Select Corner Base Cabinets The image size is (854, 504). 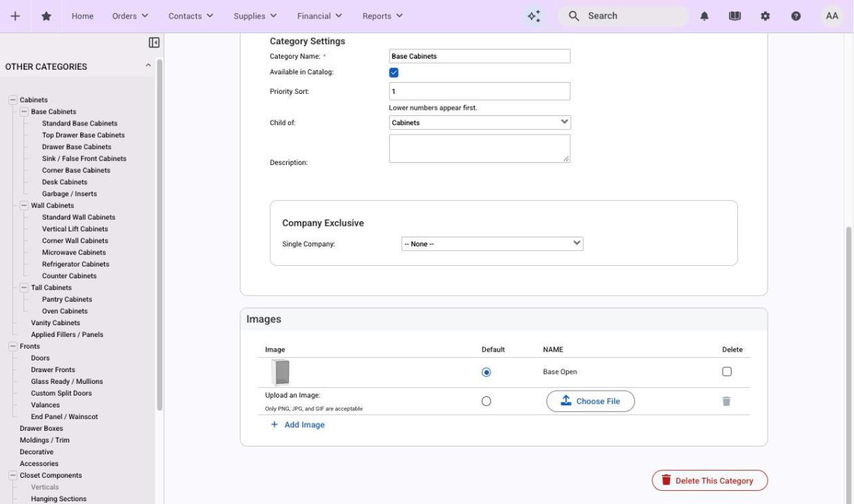[x=76, y=171]
